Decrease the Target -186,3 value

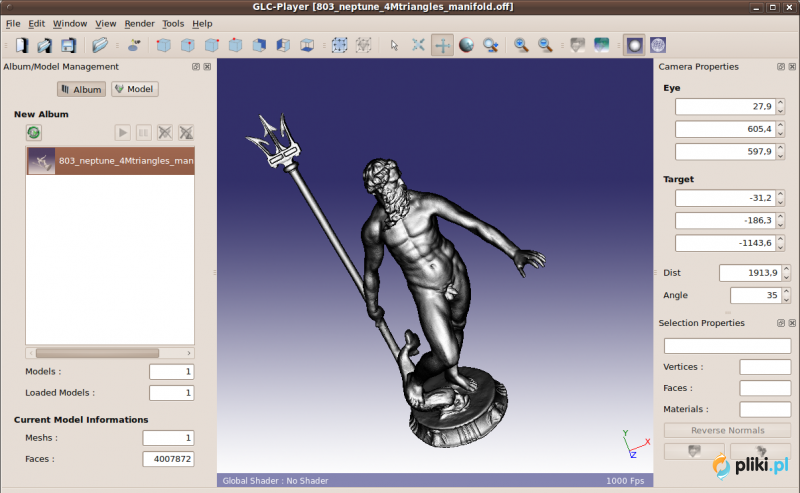tap(780, 225)
